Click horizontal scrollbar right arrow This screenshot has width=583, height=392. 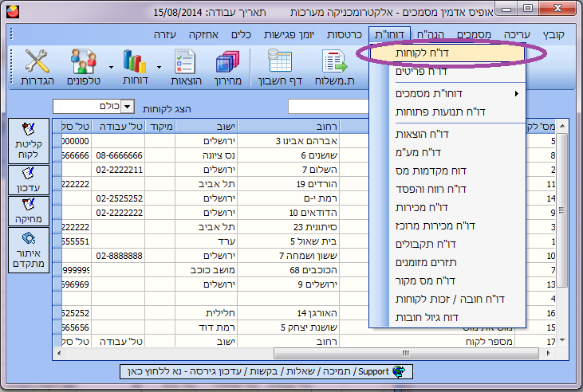pos(548,353)
